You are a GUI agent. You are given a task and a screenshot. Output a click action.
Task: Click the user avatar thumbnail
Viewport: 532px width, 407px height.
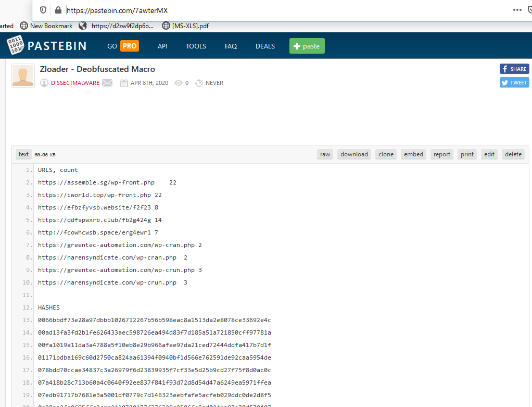click(23, 76)
